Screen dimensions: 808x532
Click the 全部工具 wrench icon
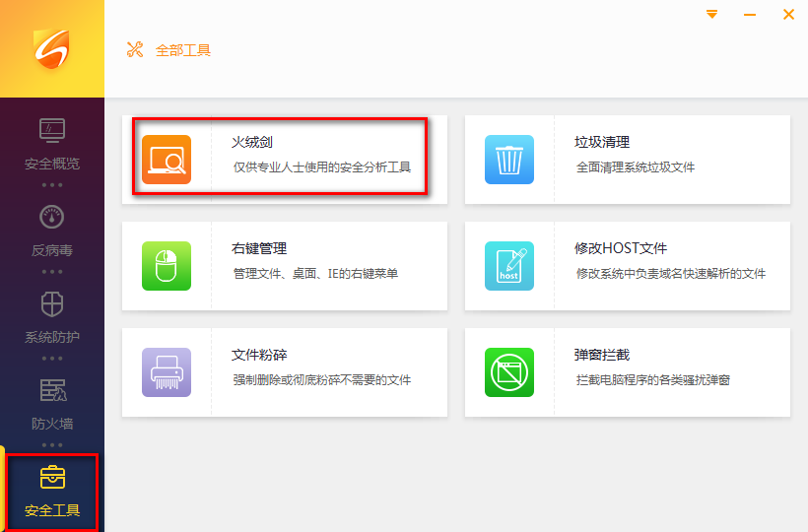[x=135, y=49]
